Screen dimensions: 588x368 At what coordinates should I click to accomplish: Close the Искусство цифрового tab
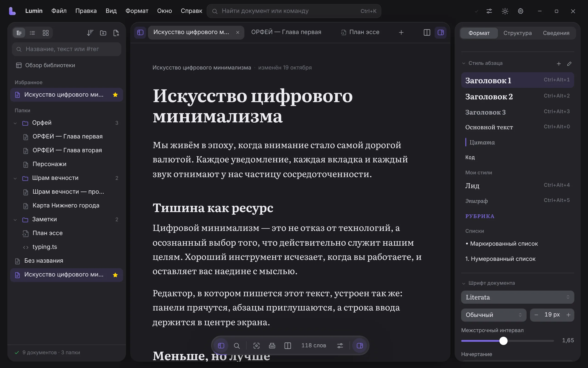click(x=238, y=32)
